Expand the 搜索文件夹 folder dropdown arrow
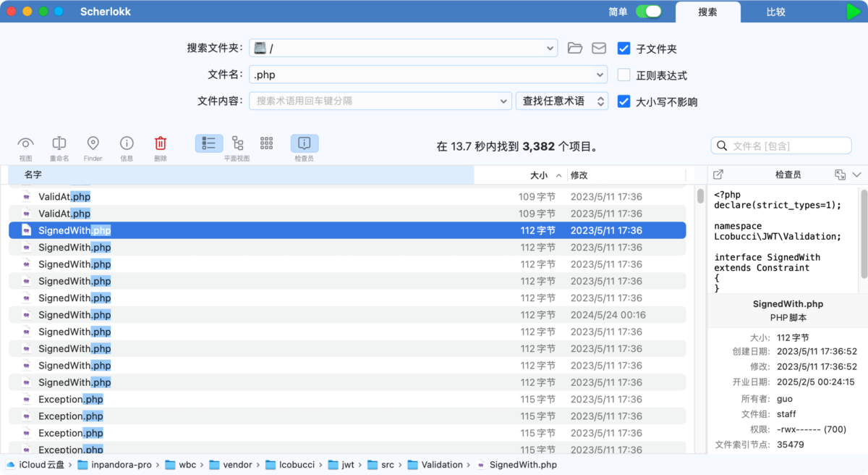Screen dimensions: 868x475 pyautogui.click(x=550, y=49)
